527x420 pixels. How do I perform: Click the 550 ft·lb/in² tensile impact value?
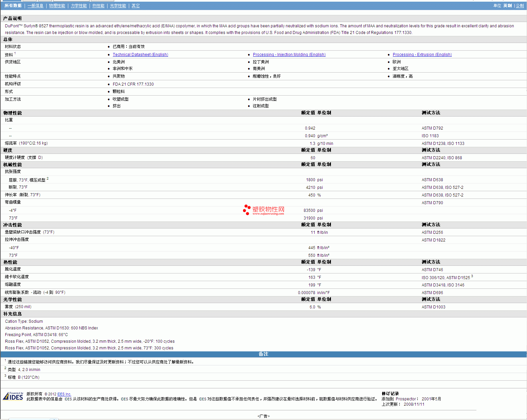coord(319,255)
